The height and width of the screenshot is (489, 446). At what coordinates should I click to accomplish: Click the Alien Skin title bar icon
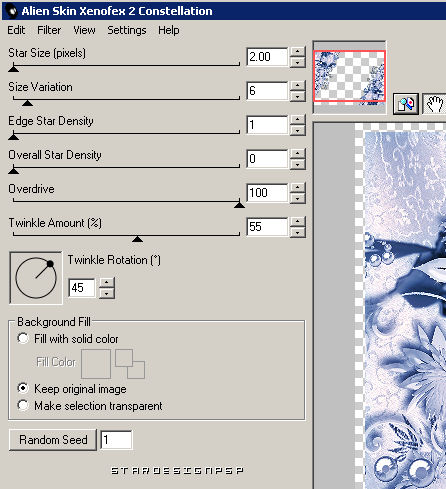tap(12, 11)
